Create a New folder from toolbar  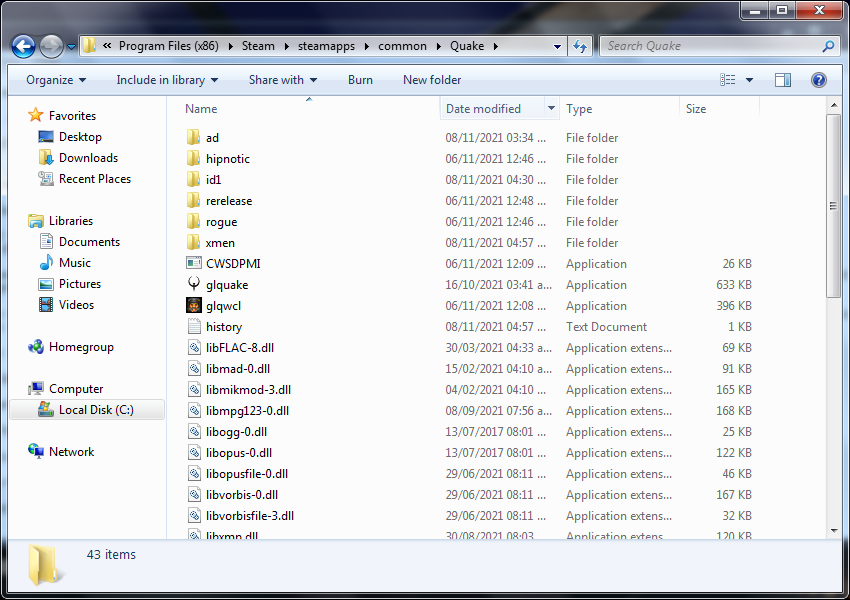coord(432,80)
